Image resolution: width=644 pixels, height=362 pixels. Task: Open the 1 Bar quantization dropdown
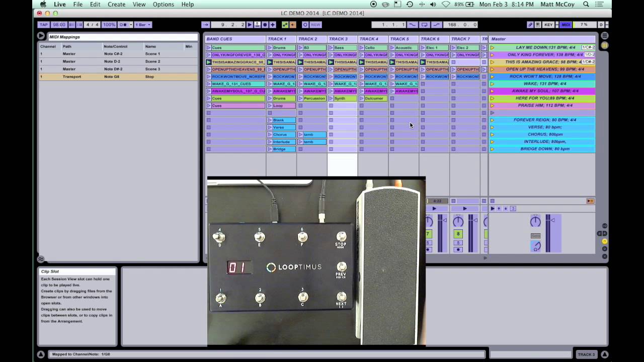click(x=143, y=25)
